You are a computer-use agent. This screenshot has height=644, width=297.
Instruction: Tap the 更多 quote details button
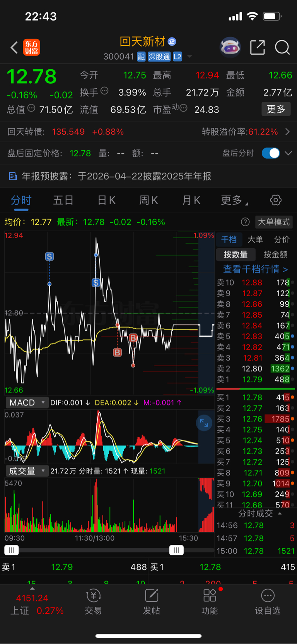tap(276, 109)
